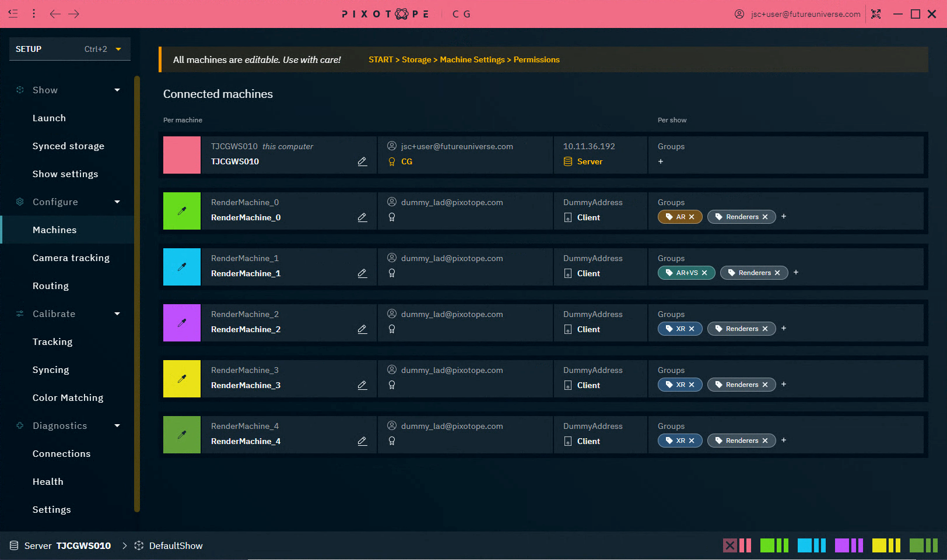Viewport: 947px width, 560px height.
Task: Click the license lamp icon on RenderMachine_0 row
Action: click(392, 217)
